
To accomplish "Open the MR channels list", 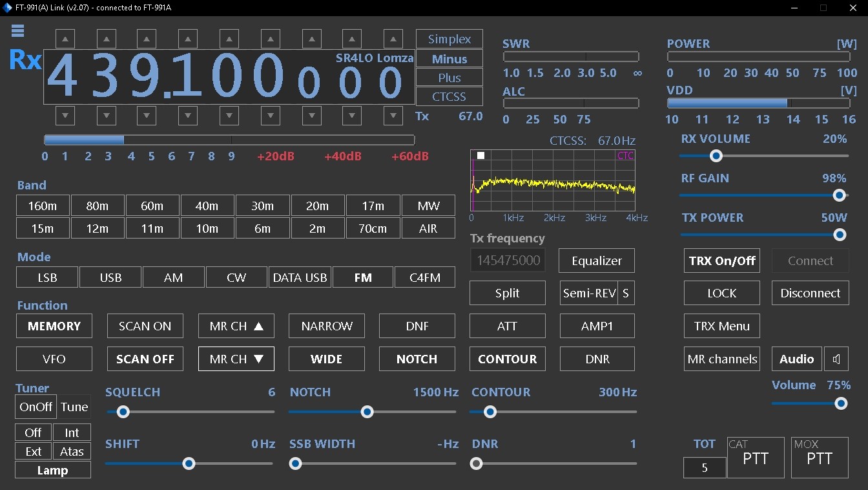I will pyautogui.click(x=722, y=359).
